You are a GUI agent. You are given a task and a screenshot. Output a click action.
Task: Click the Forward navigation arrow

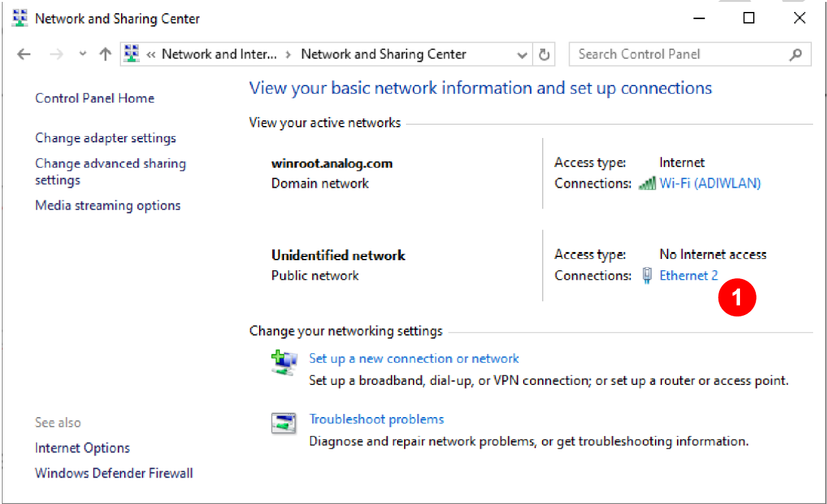pyautogui.click(x=56, y=55)
